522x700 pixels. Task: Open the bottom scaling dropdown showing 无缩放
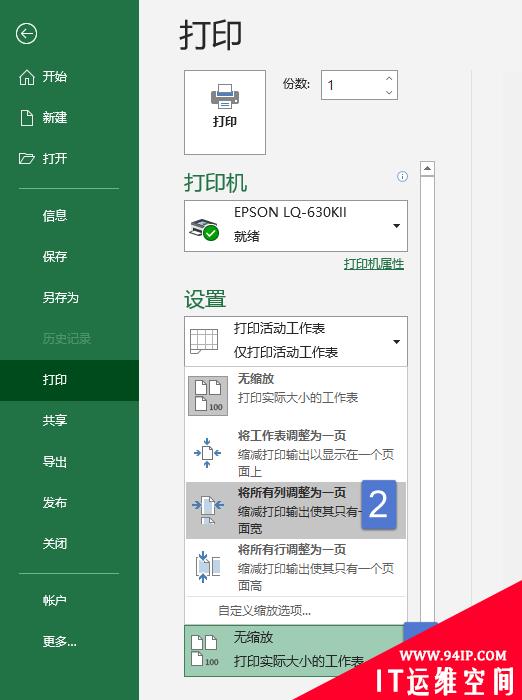[x=296, y=650]
